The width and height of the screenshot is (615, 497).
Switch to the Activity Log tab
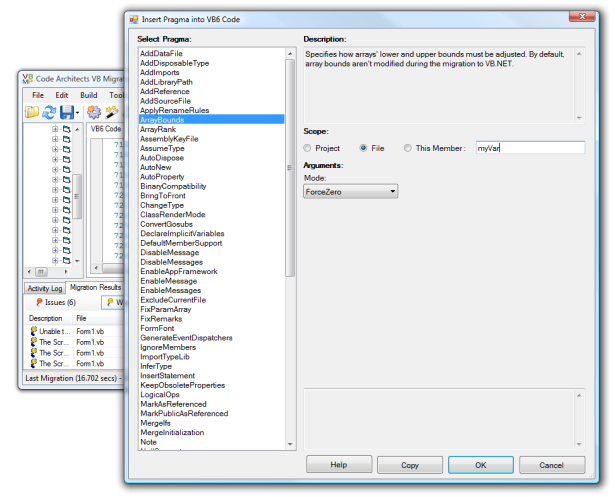click(x=45, y=288)
